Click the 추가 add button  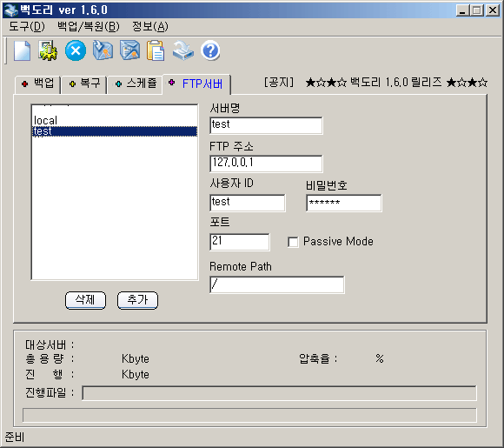tap(137, 300)
